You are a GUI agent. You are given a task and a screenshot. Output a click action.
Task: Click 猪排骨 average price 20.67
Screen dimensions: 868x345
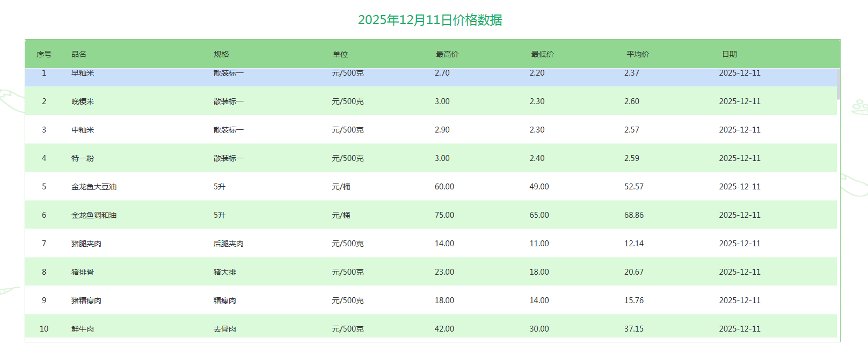[633, 272]
